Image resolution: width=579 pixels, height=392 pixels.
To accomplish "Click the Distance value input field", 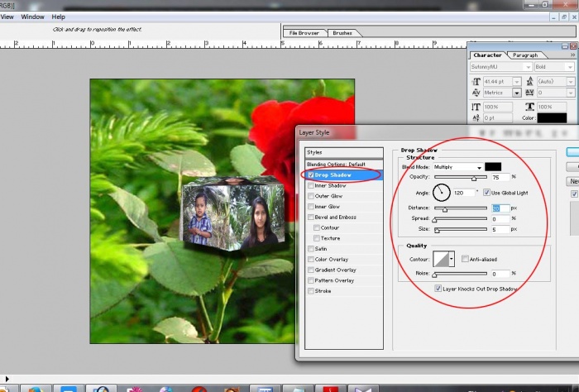I will pos(499,208).
